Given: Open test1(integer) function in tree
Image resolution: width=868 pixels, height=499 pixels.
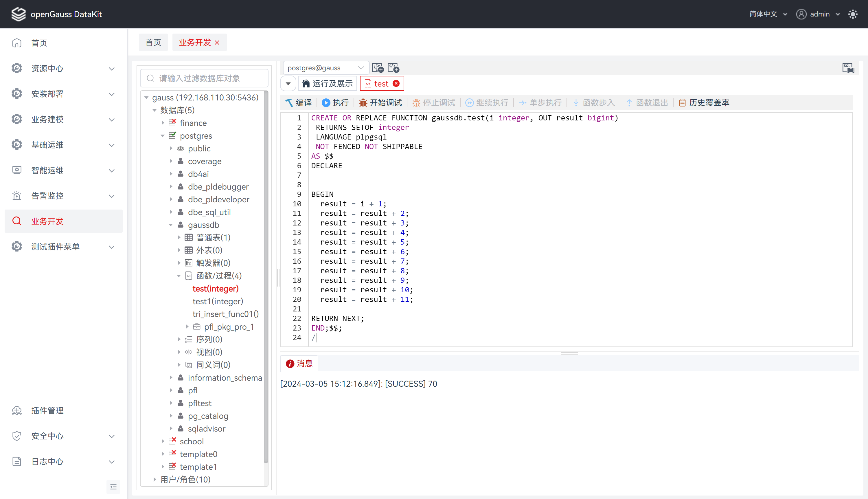Looking at the screenshot, I should (x=218, y=301).
